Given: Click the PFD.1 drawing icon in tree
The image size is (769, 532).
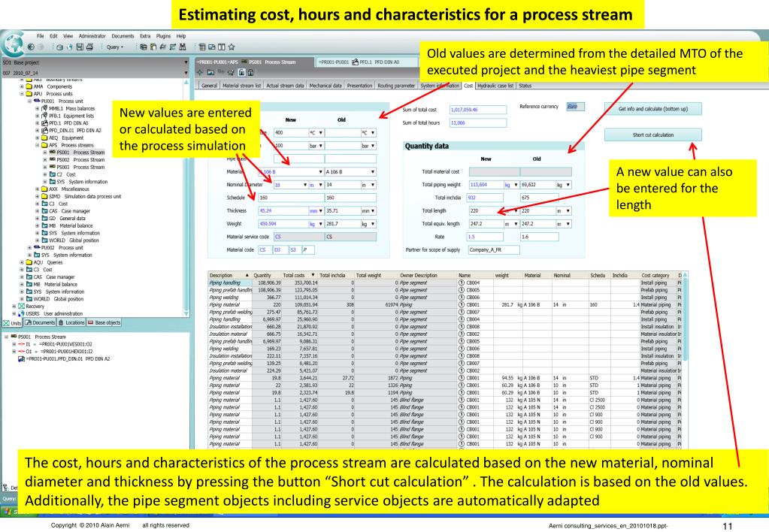Looking at the screenshot, I should click(x=44, y=123).
